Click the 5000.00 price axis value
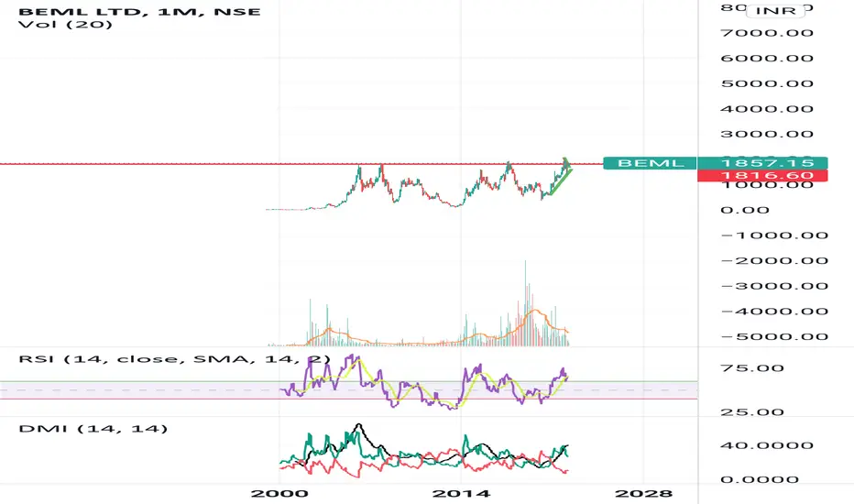This screenshot has height=504, width=854. 767,84
